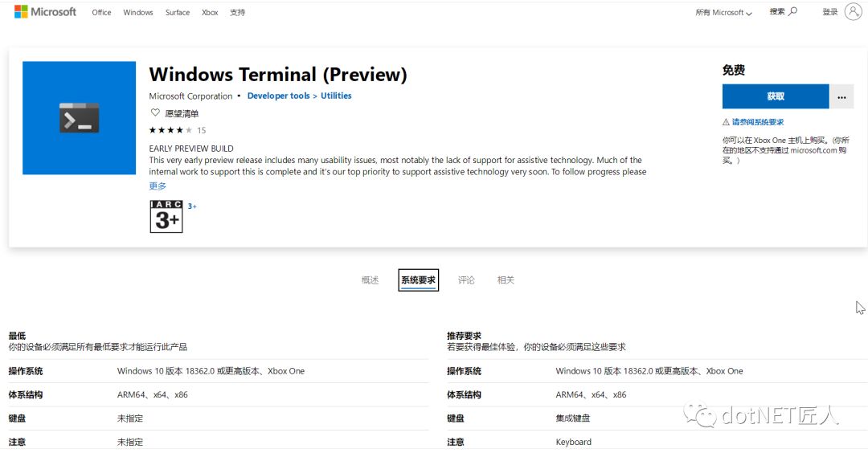Click the IARC 3+ rating badge
Image resolution: width=868 pixels, height=453 pixels.
(166, 216)
